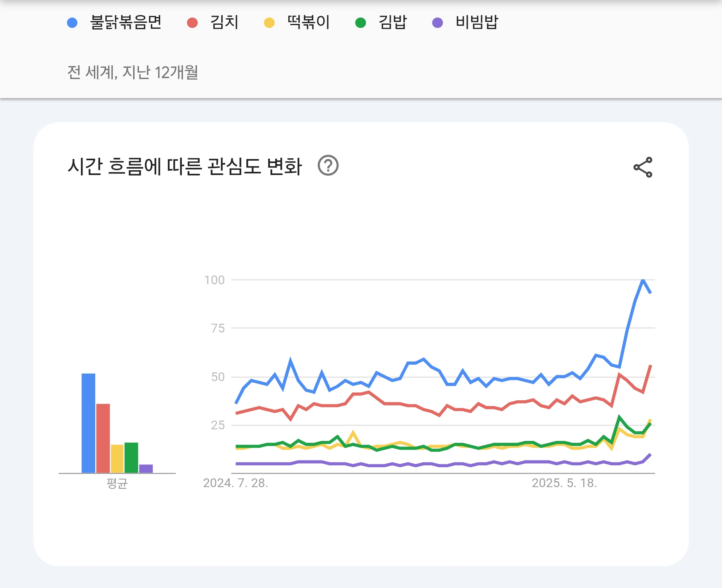Click the text 전 세계, 지난 12개월
This screenshot has width=722, height=588.
(x=133, y=72)
